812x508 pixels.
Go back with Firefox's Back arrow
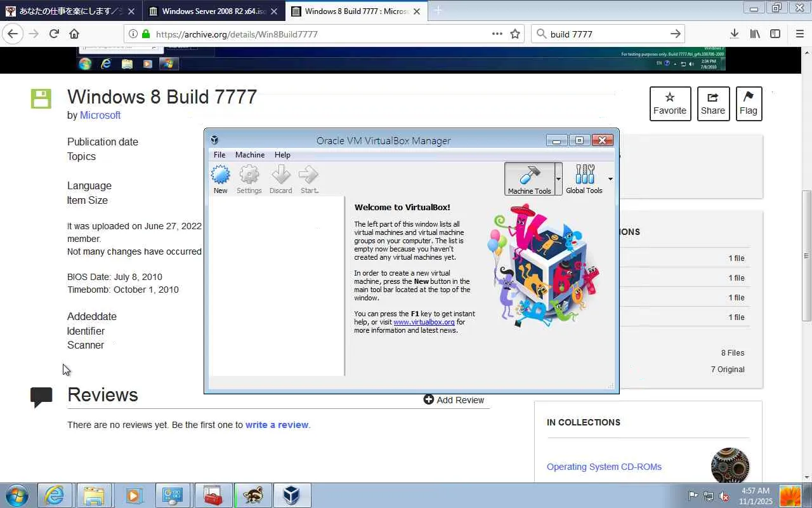coord(13,34)
